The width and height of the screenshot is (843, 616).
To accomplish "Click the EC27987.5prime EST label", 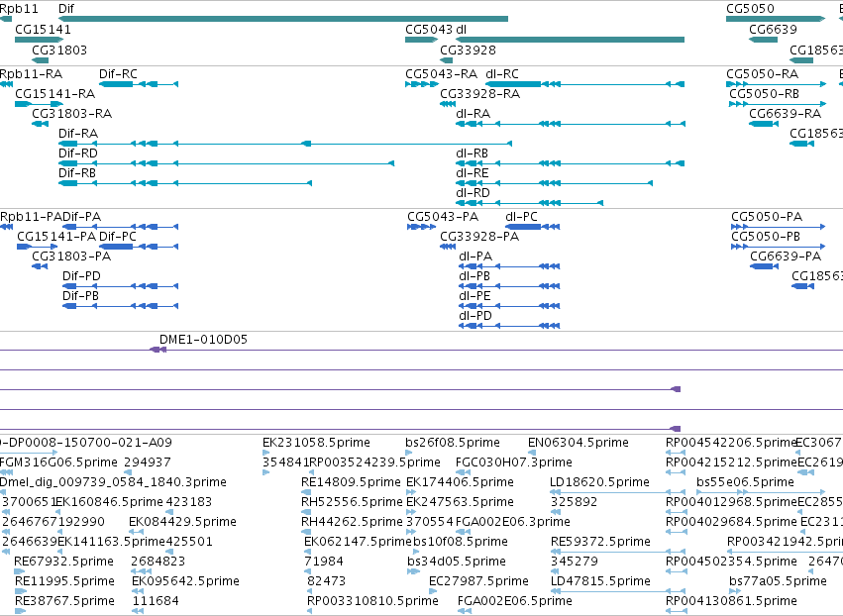I will (479, 581).
